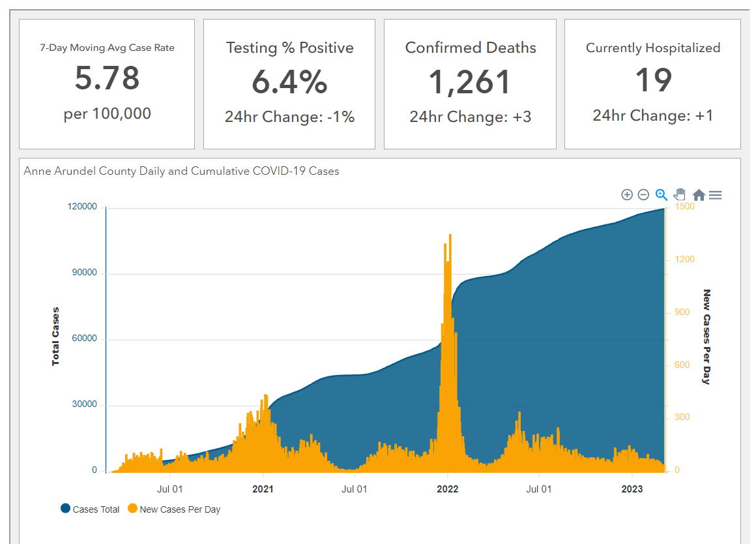Click the 2023 x-axis label
The height and width of the screenshot is (544, 756).
pyautogui.click(x=632, y=489)
